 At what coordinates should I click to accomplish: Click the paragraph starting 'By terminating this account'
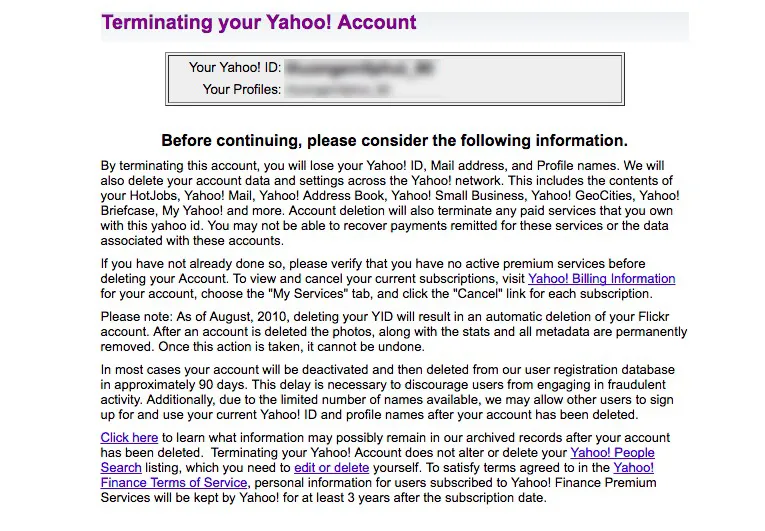coord(390,204)
